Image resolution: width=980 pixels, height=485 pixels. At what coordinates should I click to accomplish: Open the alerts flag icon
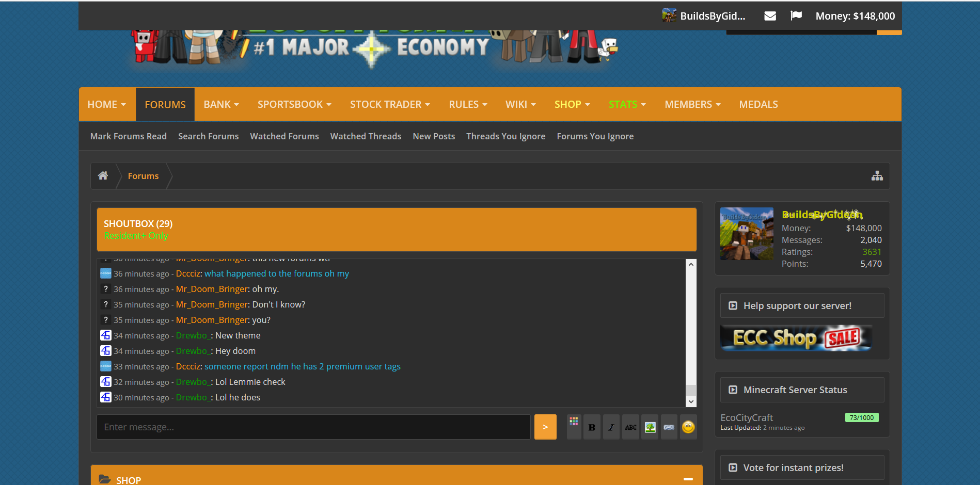pyautogui.click(x=796, y=16)
